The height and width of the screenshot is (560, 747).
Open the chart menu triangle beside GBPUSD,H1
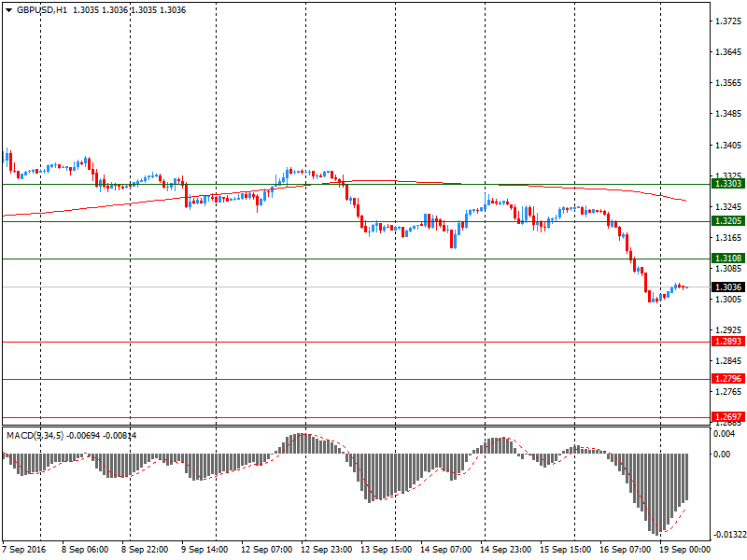click(x=8, y=10)
